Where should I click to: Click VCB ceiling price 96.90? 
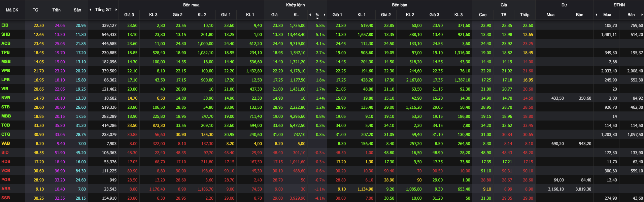(60, 171)
